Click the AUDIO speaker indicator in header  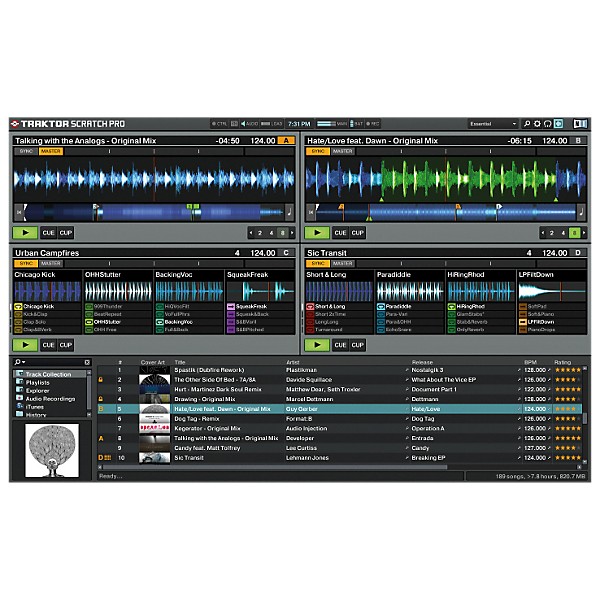click(x=249, y=124)
